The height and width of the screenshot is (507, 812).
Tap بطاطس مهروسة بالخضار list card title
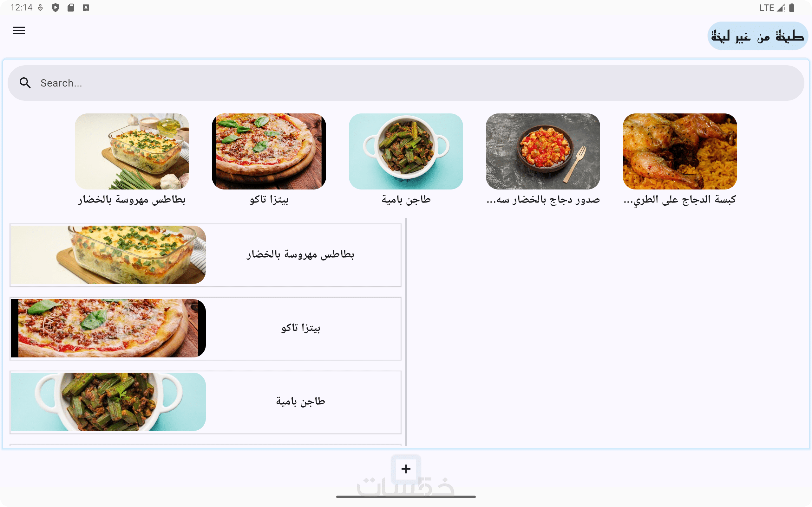[x=301, y=254]
